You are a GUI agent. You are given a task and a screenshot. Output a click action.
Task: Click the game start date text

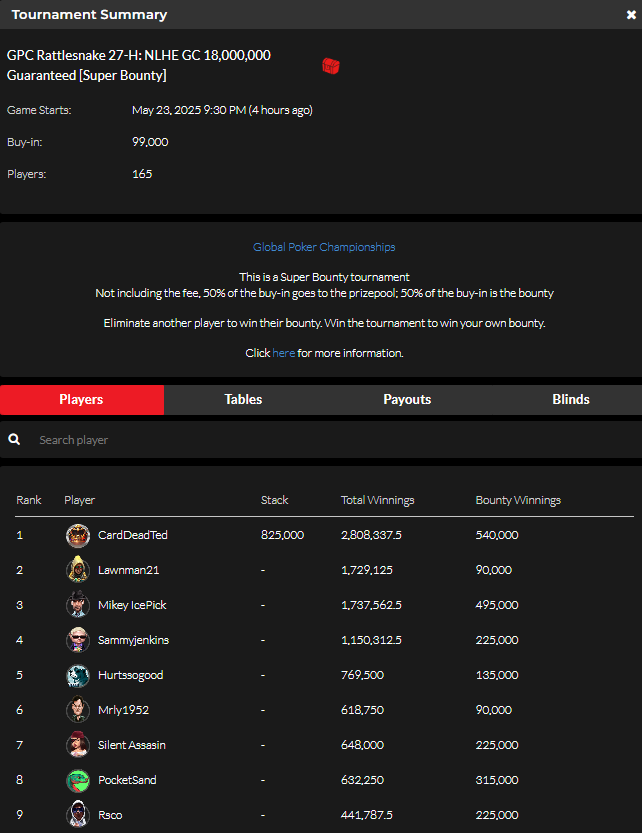click(222, 110)
